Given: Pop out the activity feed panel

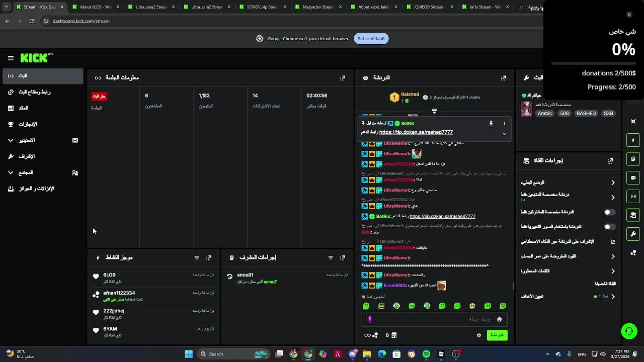Looking at the screenshot, I should [x=209, y=257].
